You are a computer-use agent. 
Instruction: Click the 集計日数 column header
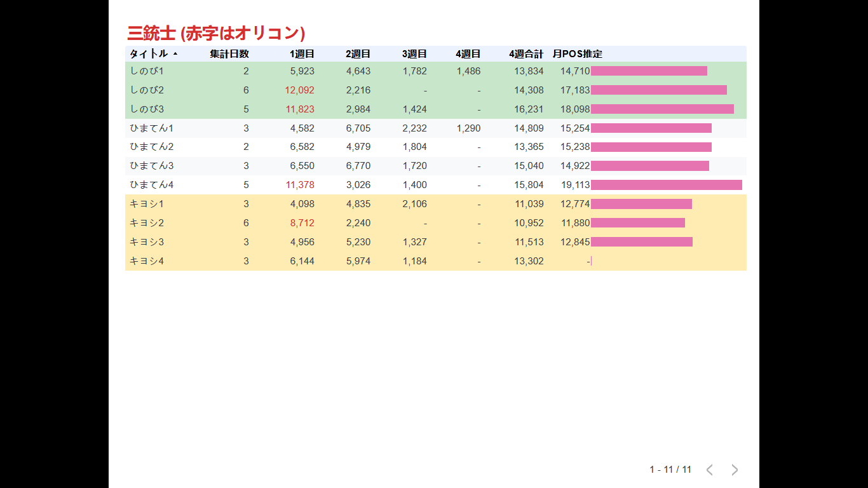[229, 54]
